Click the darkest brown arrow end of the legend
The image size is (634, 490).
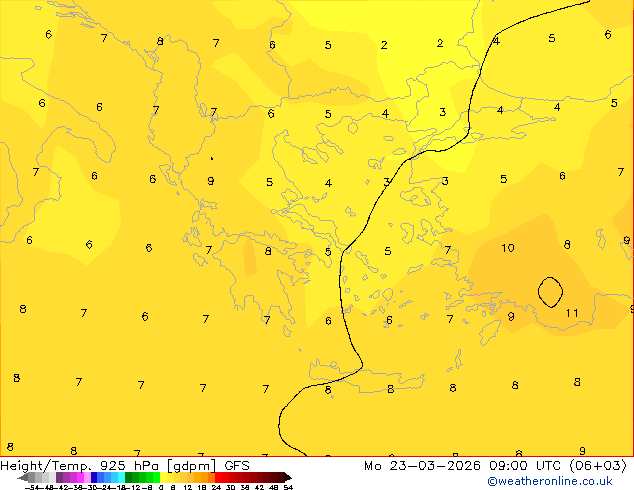(288, 477)
